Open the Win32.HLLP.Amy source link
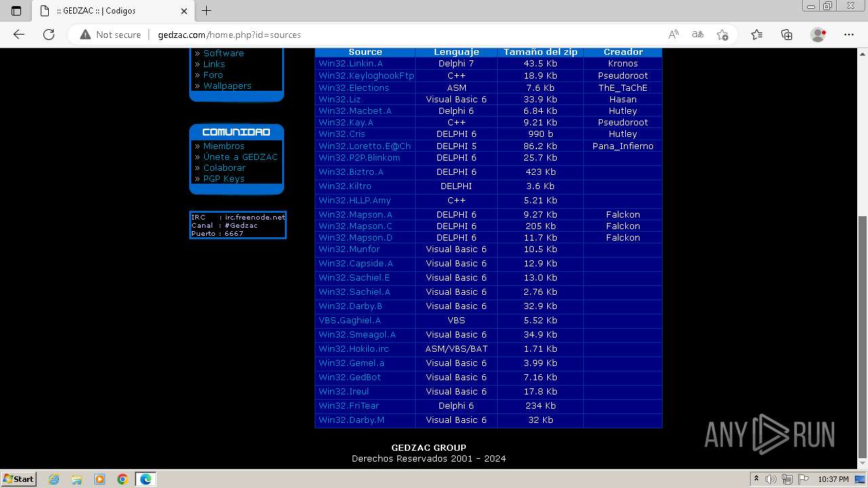 (x=355, y=200)
